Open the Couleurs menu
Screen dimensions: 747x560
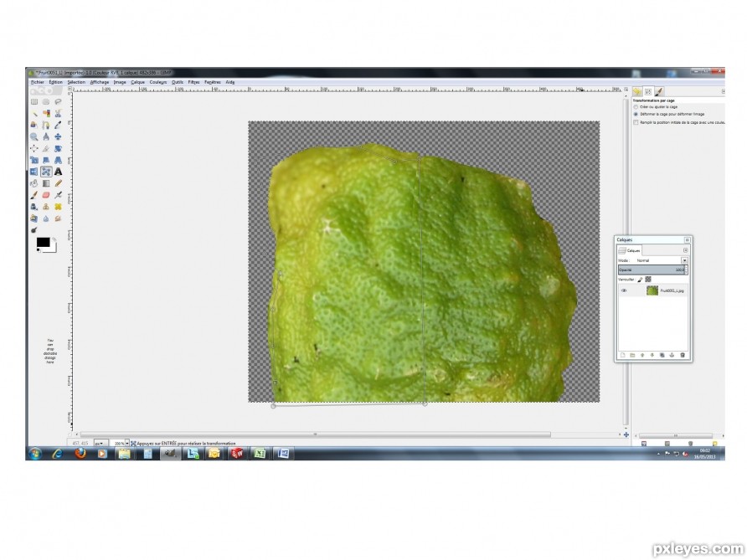[x=158, y=82]
